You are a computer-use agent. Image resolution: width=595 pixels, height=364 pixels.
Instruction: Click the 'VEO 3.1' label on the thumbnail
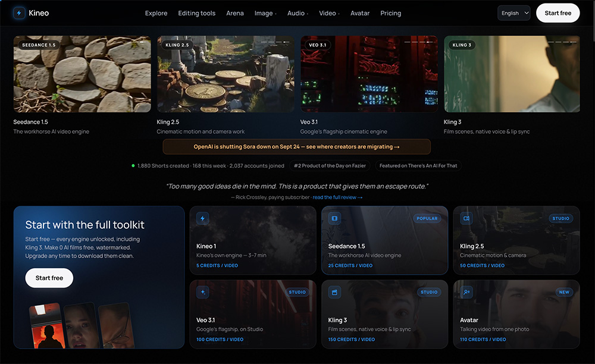(318, 45)
